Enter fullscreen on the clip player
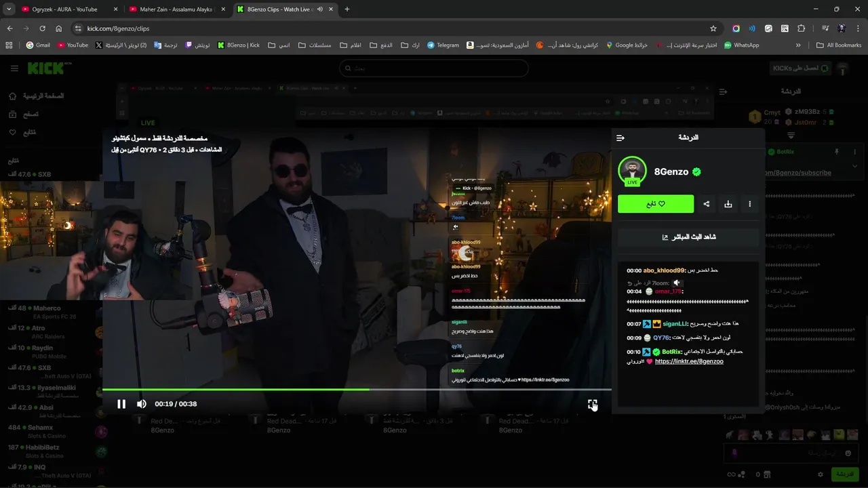This screenshot has height=488, width=868. click(x=593, y=404)
